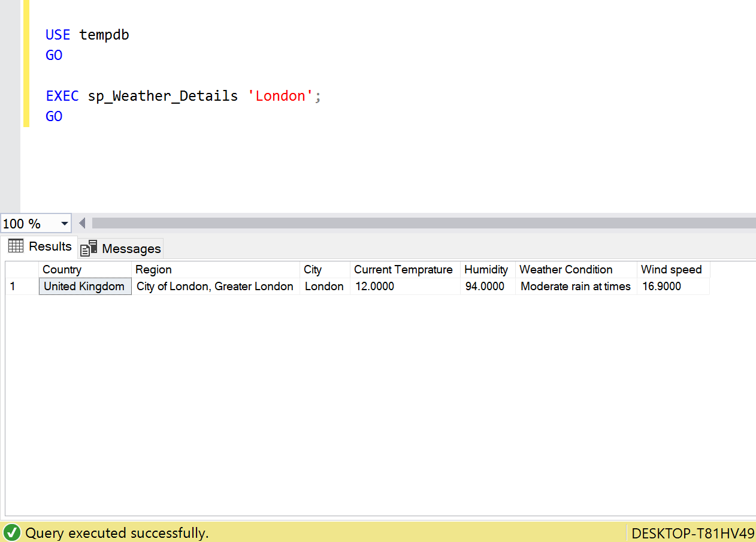Click the Moderate rain at times cell

point(575,287)
